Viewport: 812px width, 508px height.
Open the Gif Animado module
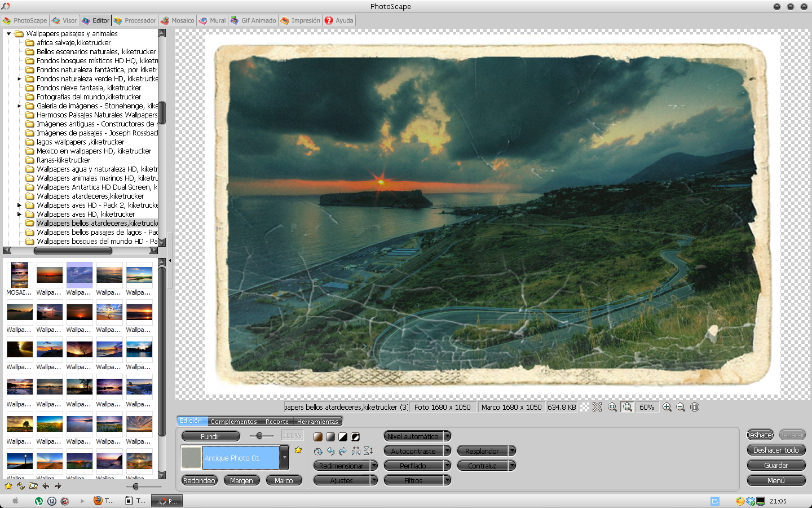click(253, 20)
